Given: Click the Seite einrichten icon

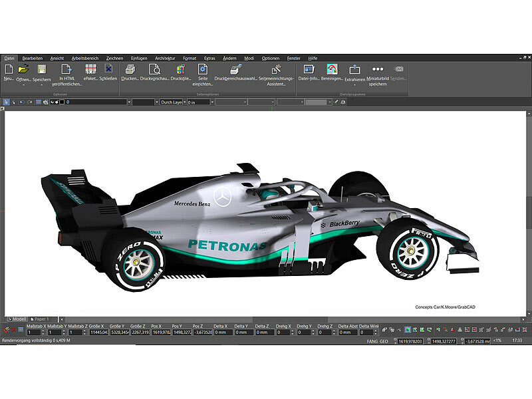Looking at the screenshot, I should tap(203, 70).
